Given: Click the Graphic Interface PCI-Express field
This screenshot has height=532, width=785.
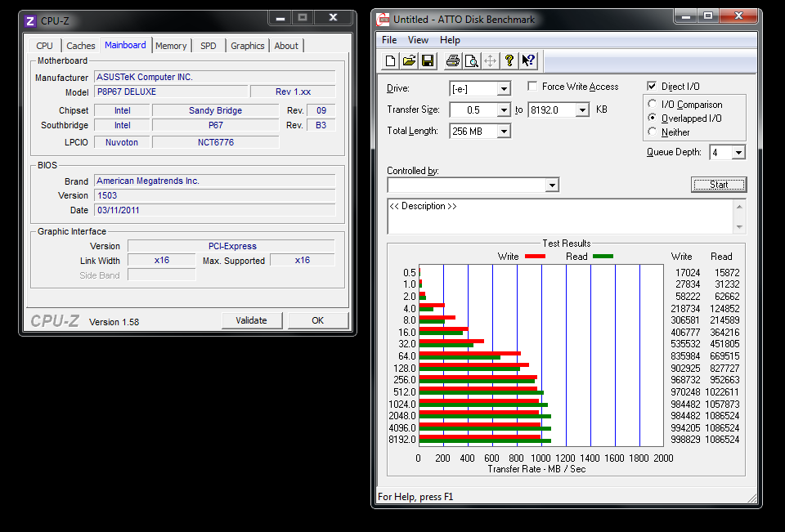Looking at the screenshot, I should (x=231, y=246).
